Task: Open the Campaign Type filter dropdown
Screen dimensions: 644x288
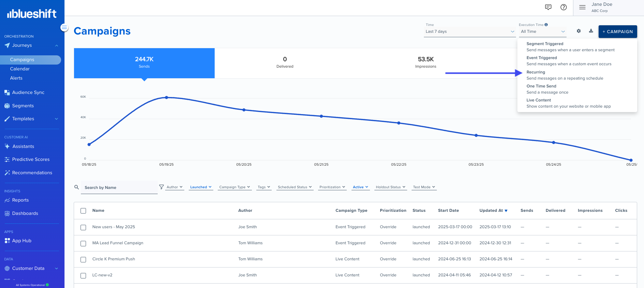Action: pos(235,187)
